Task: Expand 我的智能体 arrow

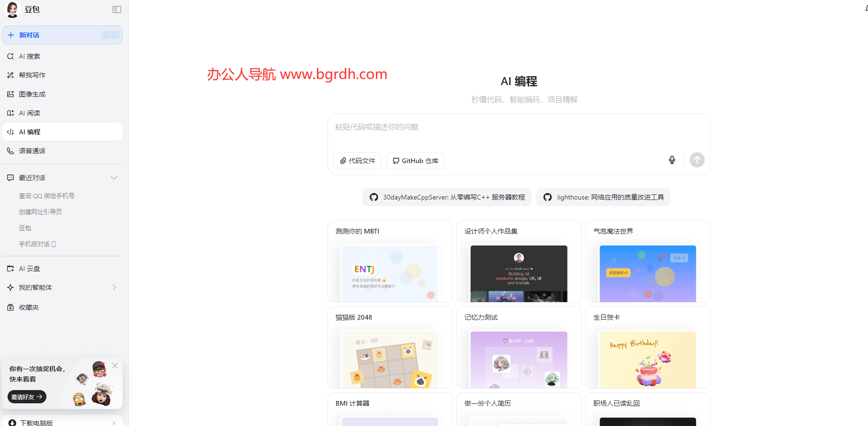Action: 114,287
